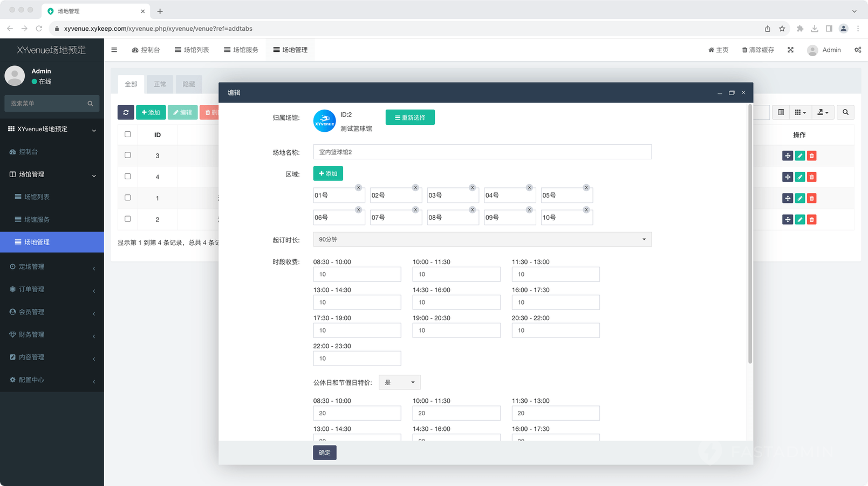Remove area tag 03号 with its X icon
Screen dimensions: 868x486
pos(472,187)
